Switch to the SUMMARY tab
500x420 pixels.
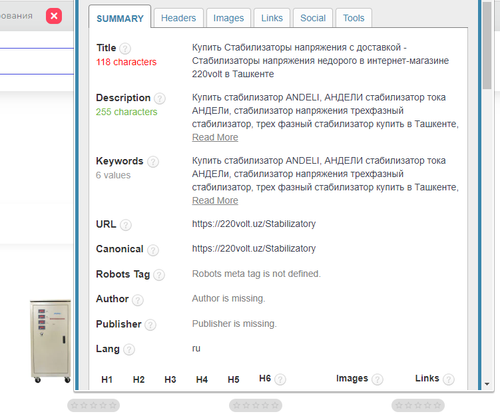click(x=120, y=18)
